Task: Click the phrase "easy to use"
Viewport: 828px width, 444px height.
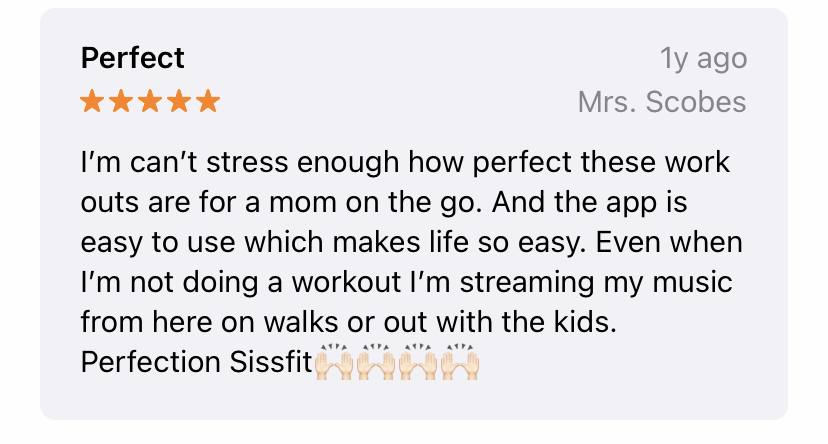Action: 158,242
